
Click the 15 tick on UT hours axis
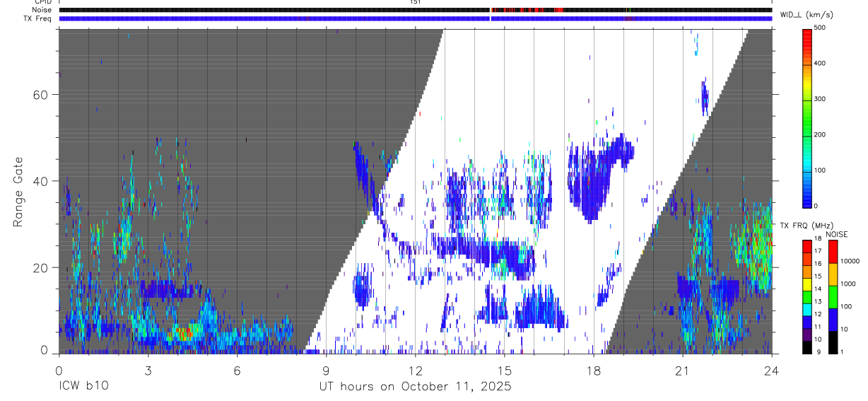point(505,371)
